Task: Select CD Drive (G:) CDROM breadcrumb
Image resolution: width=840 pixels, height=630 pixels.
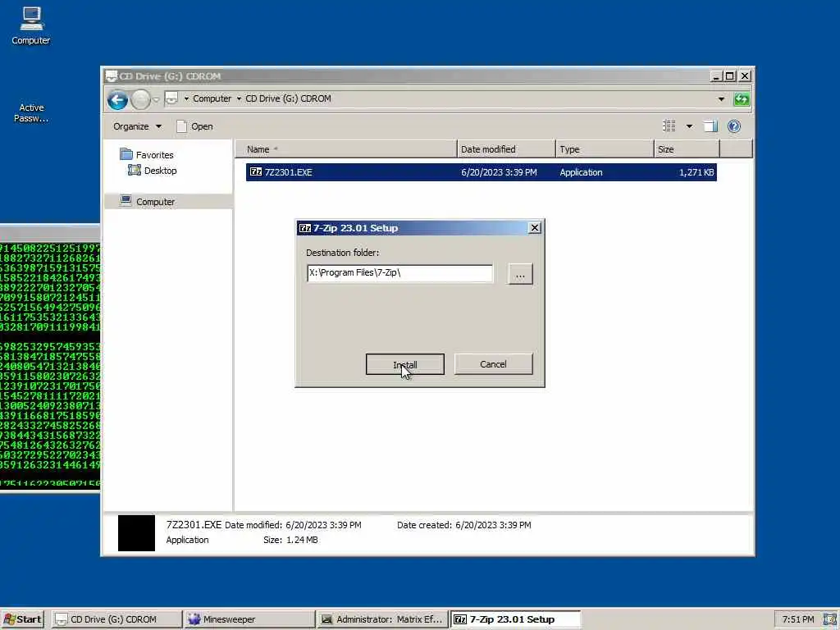Action: click(x=288, y=98)
